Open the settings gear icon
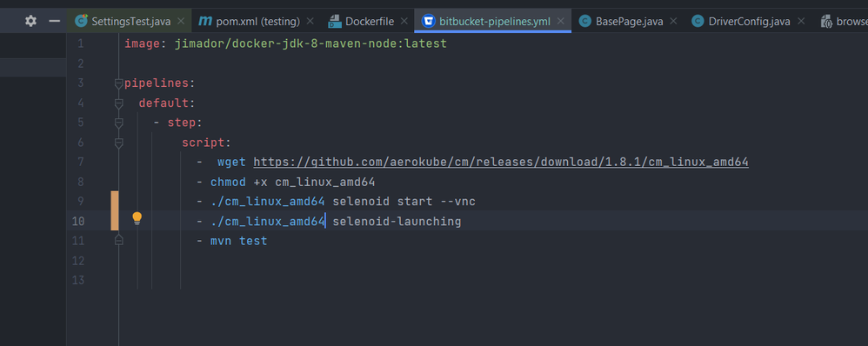This screenshot has width=868, height=346. (x=31, y=21)
